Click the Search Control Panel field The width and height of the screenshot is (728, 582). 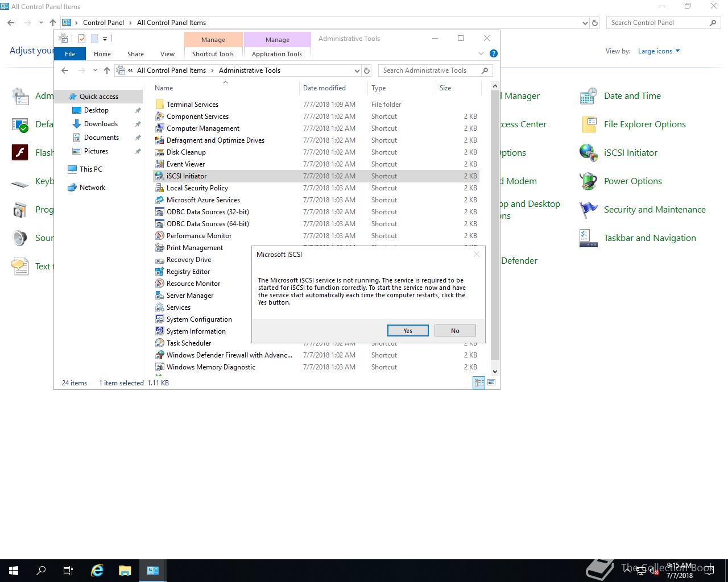pyautogui.click(x=664, y=23)
